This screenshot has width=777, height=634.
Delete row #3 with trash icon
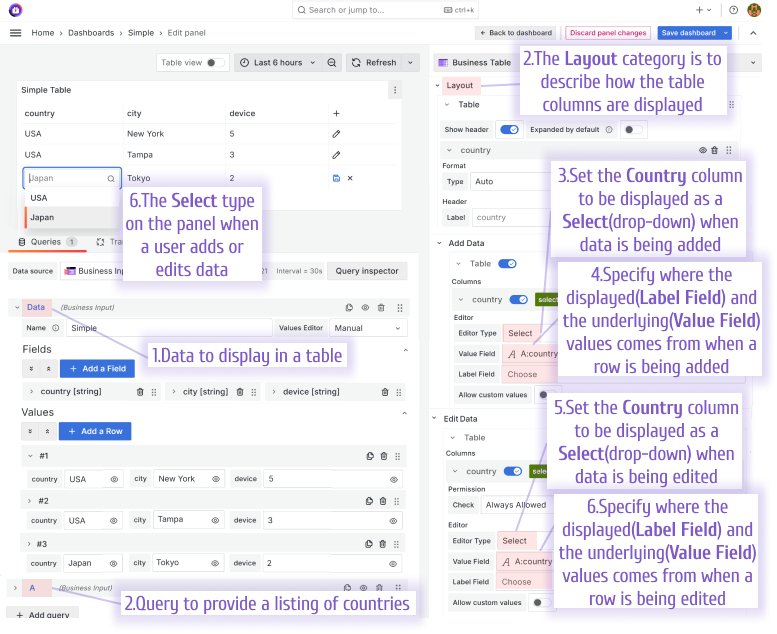pyautogui.click(x=383, y=544)
